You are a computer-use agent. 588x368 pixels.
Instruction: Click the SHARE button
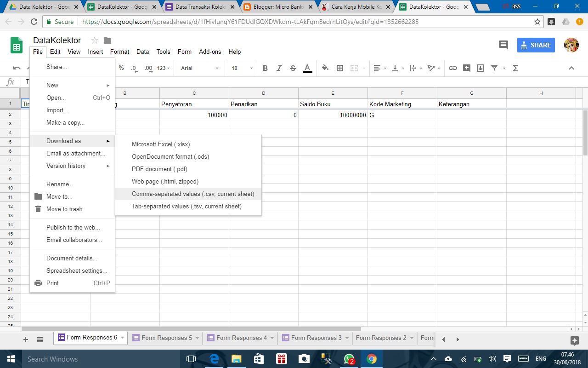point(536,45)
